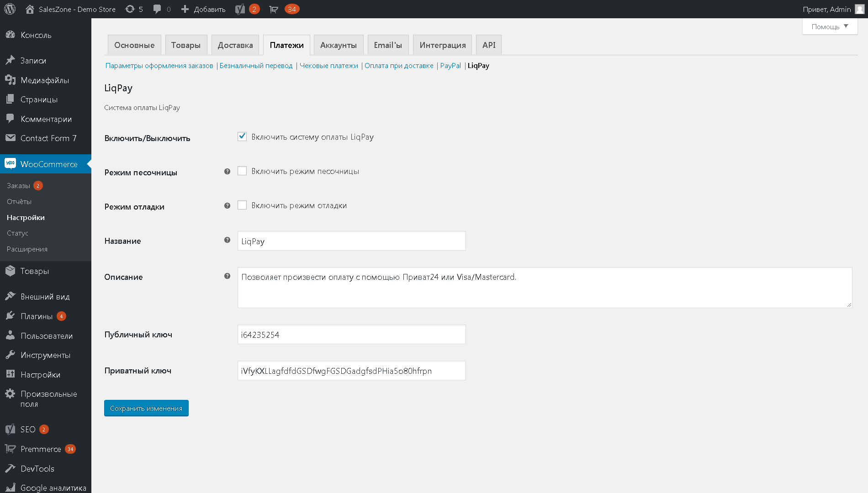
Task: Open Статус submenu item
Action: pyautogui.click(x=17, y=233)
